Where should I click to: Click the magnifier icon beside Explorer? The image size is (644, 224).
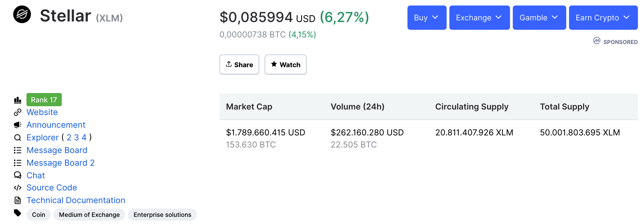(x=18, y=138)
